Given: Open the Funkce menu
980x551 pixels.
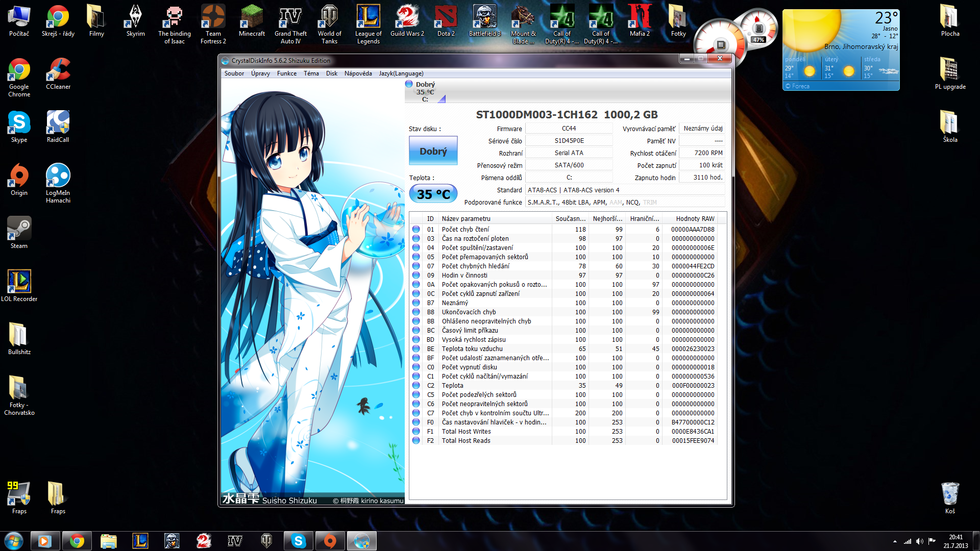Looking at the screenshot, I should tap(287, 73).
